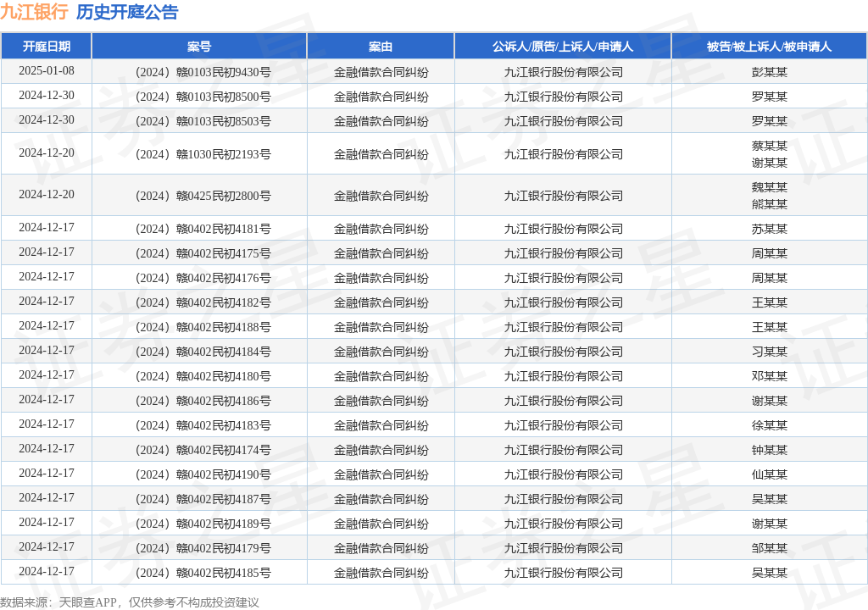
Task: Click defendant 罗某某 in the 8500号 row
Action: [770, 97]
